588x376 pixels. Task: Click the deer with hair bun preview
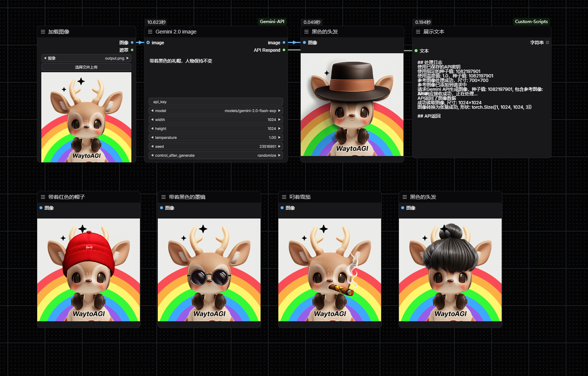coord(450,270)
